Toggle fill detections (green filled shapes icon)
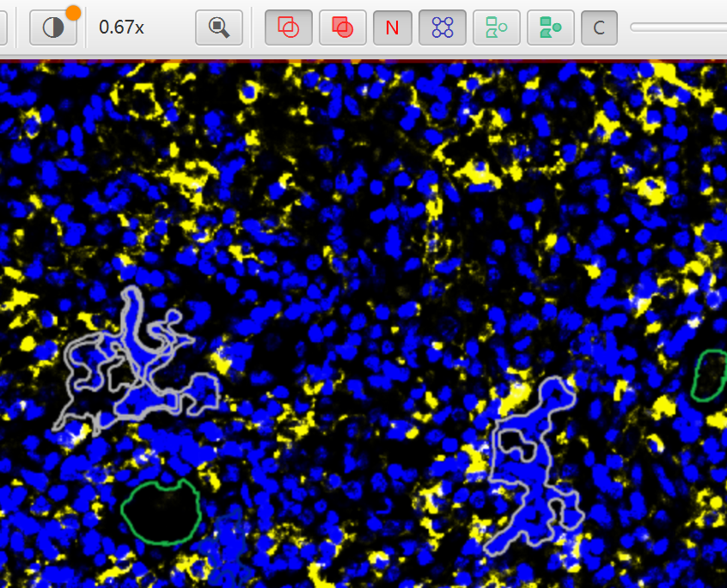The width and height of the screenshot is (727, 588). coord(550,28)
